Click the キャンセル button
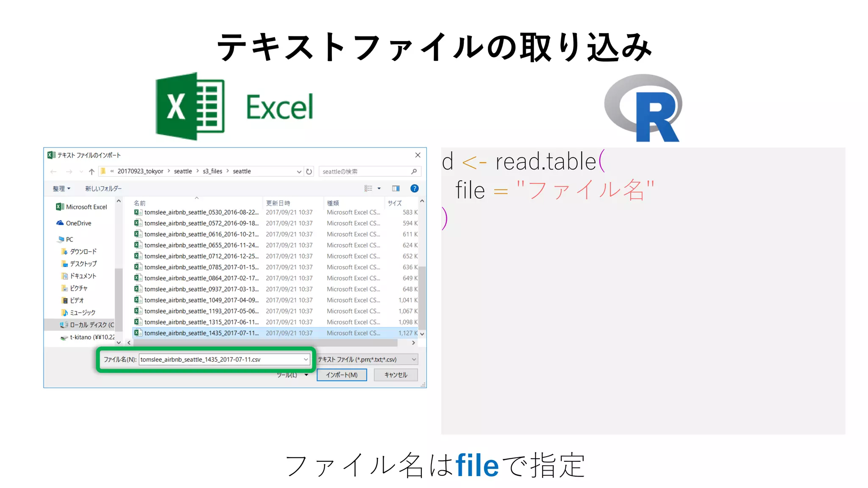 (x=396, y=375)
